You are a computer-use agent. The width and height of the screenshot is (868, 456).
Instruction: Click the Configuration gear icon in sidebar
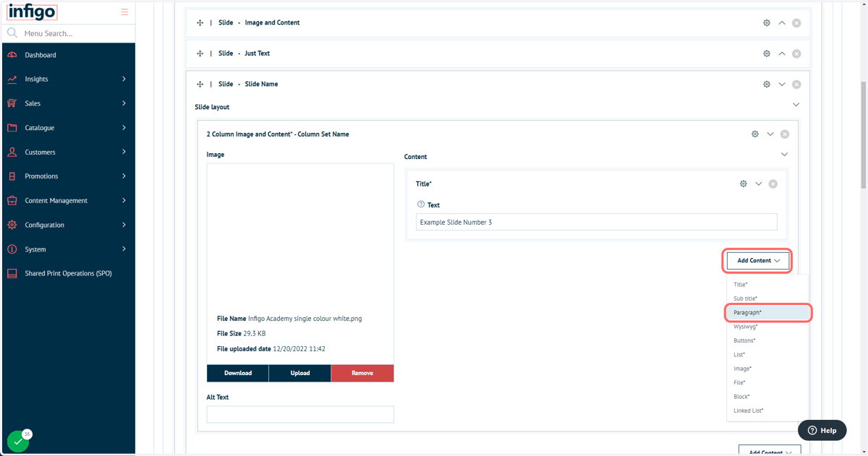(12, 225)
